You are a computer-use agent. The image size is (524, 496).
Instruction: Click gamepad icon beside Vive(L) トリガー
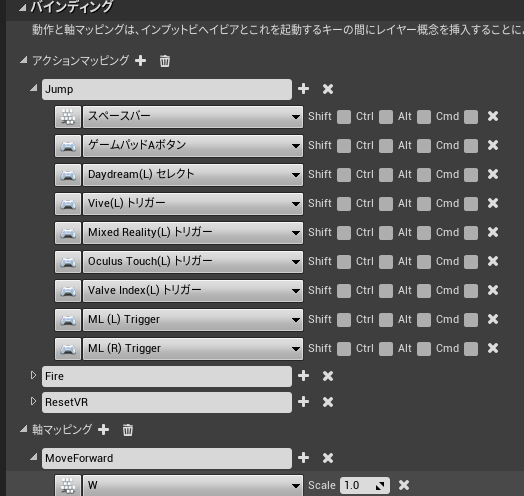tap(68, 204)
